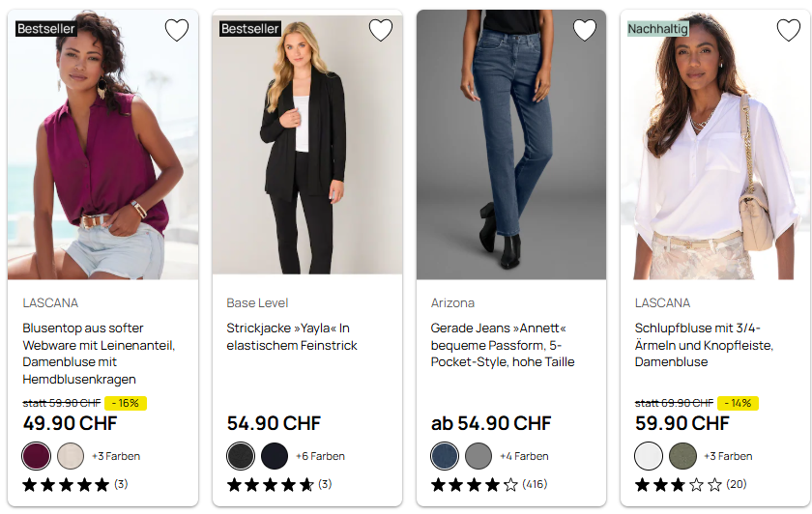
Task: Open Gerade Jeans »Annett« product link
Action: tap(503, 345)
